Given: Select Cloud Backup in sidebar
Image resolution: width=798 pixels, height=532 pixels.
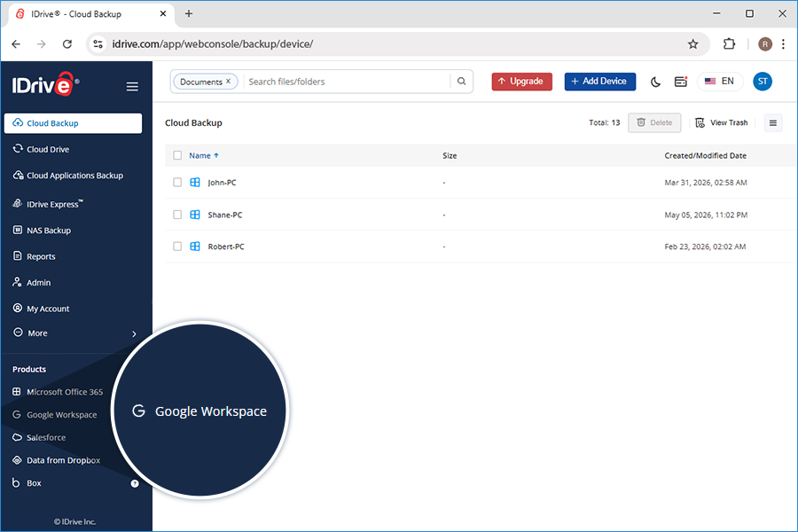Looking at the screenshot, I should tap(74, 123).
